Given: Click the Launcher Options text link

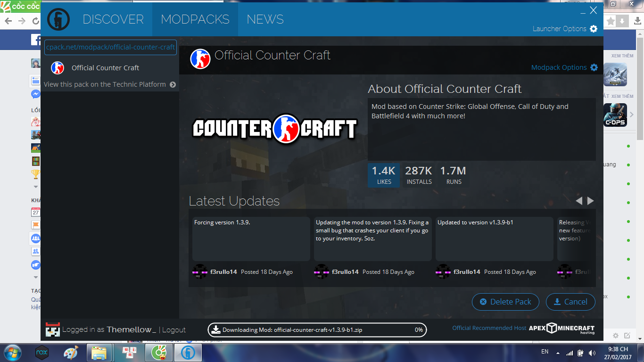Looking at the screenshot, I should [560, 29].
